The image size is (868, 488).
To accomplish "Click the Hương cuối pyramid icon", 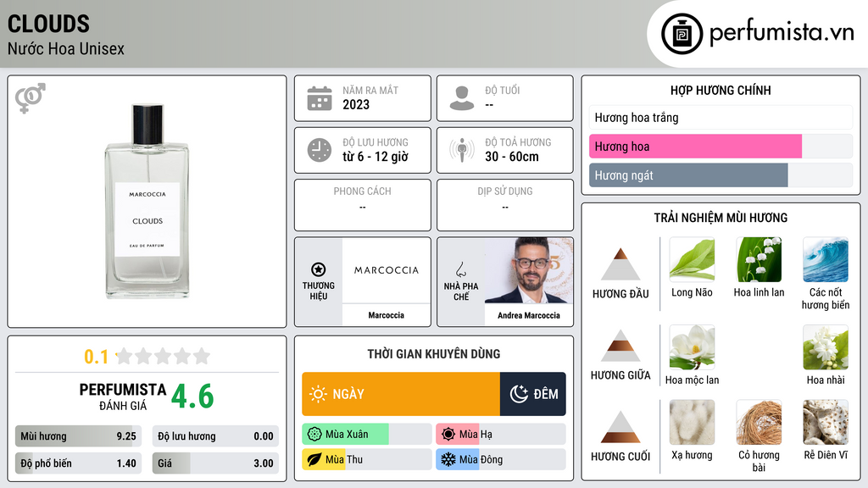I will click(x=620, y=427).
